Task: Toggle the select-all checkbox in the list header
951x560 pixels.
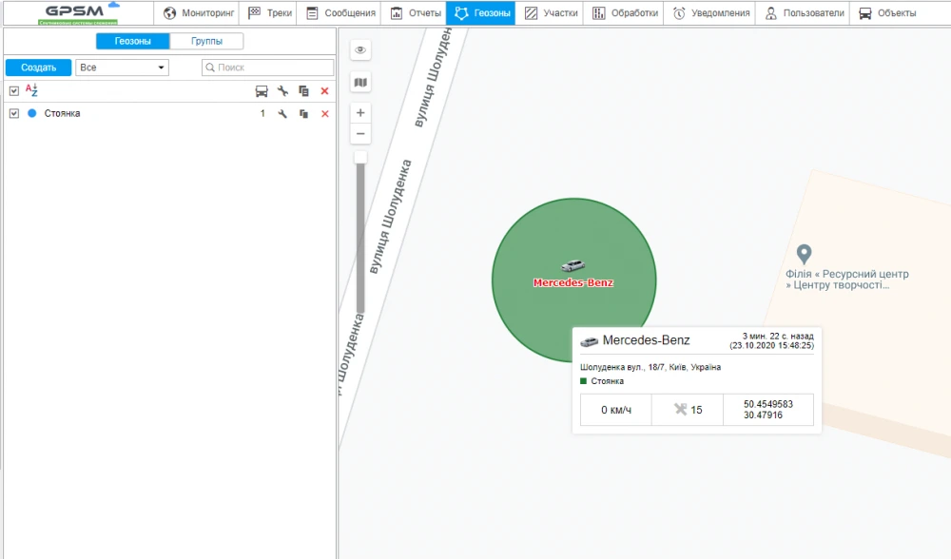Action: (x=14, y=91)
